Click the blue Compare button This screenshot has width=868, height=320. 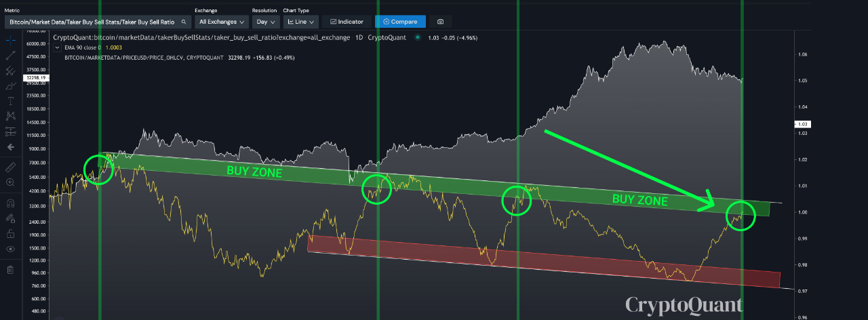tap(400, 22)
